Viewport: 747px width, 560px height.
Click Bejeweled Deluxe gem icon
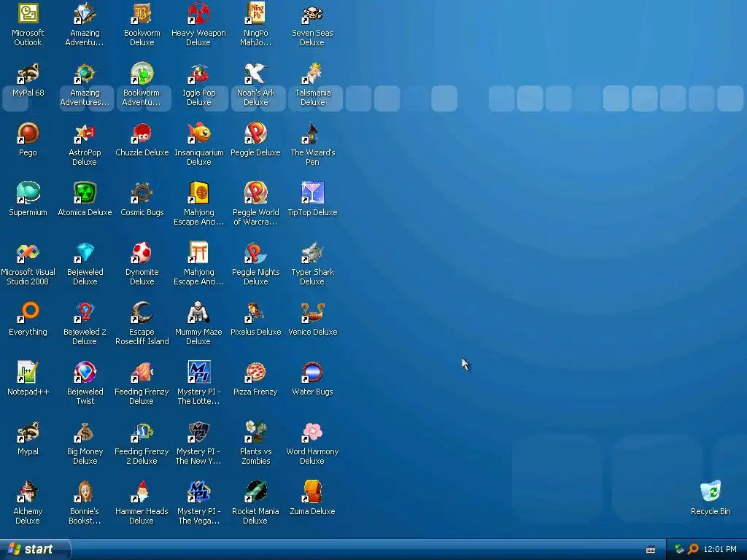tap(85, 253)
